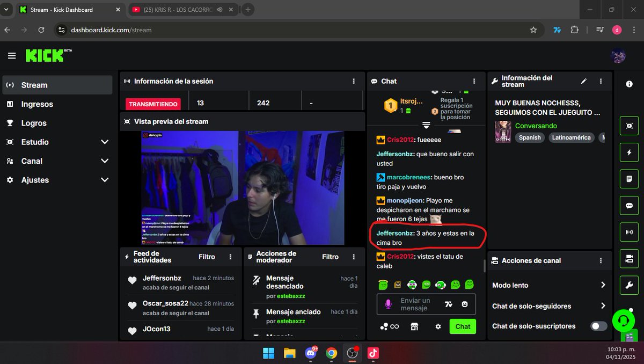The width and height of the screenshot is (644, 364).
Task: Select the brown angry emote
Action: click(398, 285)
